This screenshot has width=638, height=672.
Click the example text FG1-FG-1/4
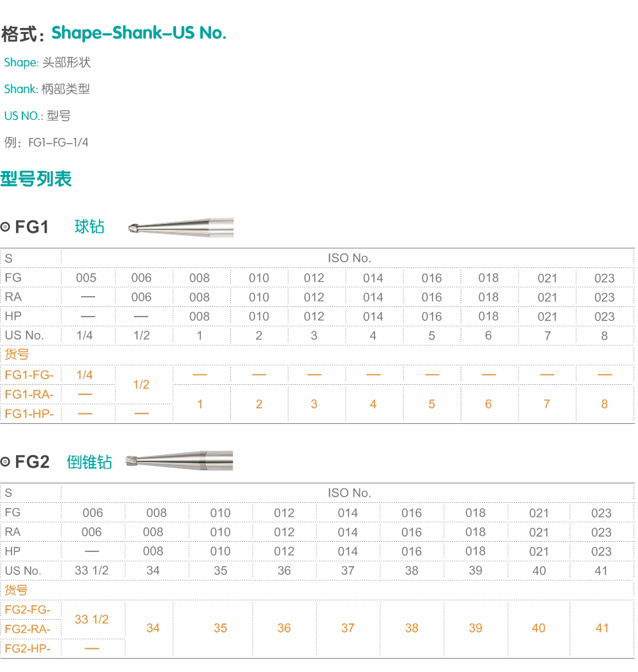58,142
